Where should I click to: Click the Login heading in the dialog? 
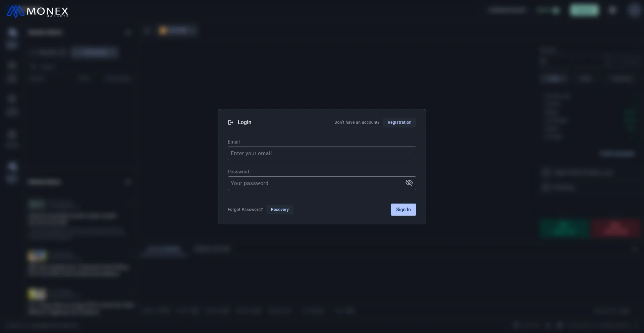pyautogui.click(x=244, y=122)
